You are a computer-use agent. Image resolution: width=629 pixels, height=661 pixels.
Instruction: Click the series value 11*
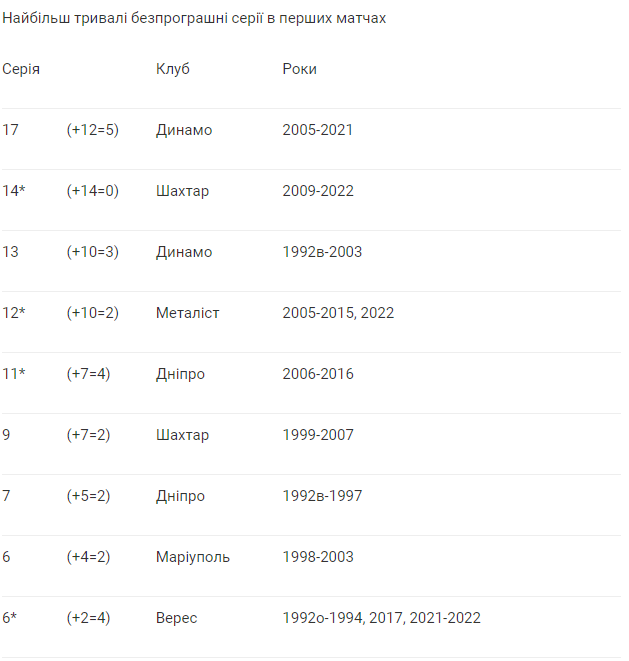[x=14, y=374]
